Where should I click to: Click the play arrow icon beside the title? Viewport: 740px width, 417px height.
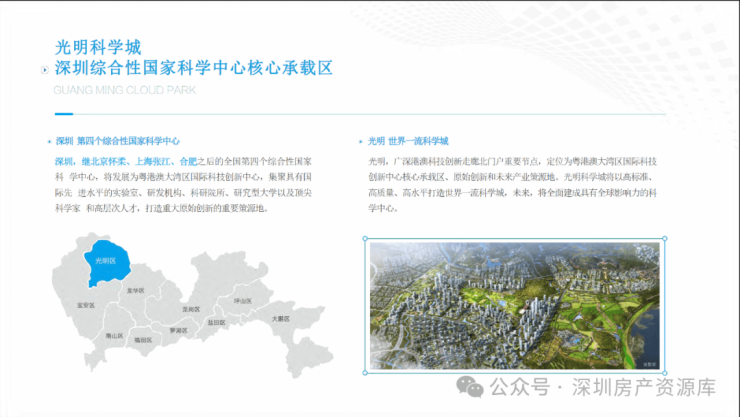point(44,70)
